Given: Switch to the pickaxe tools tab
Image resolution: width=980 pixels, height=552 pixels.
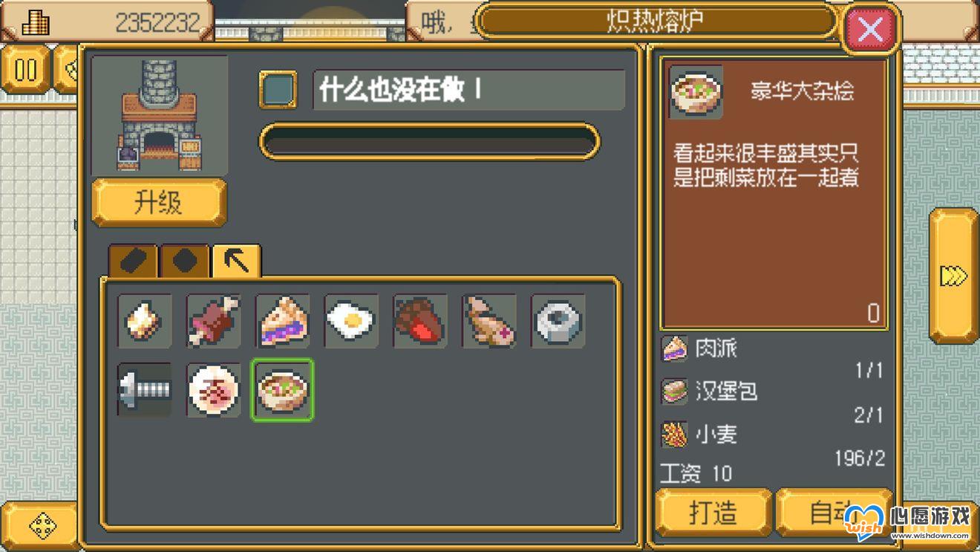Looking at the screenshot, I should pyautogui.click(x=236, y=261).
